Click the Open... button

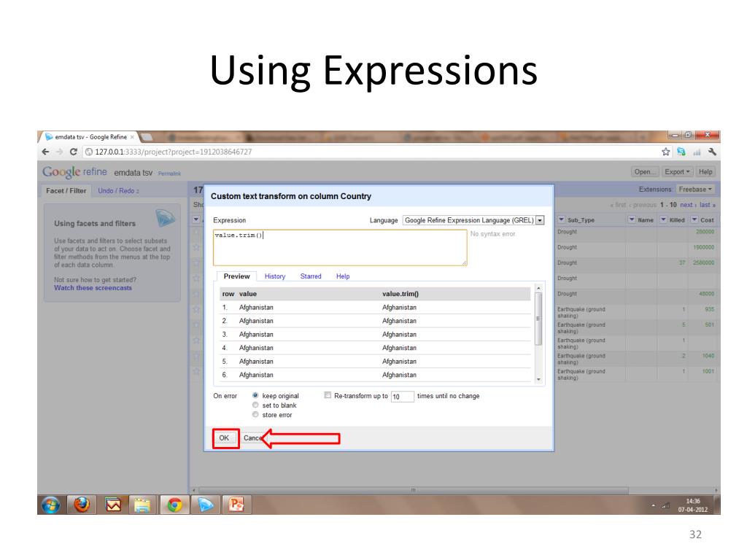[646, 172]
